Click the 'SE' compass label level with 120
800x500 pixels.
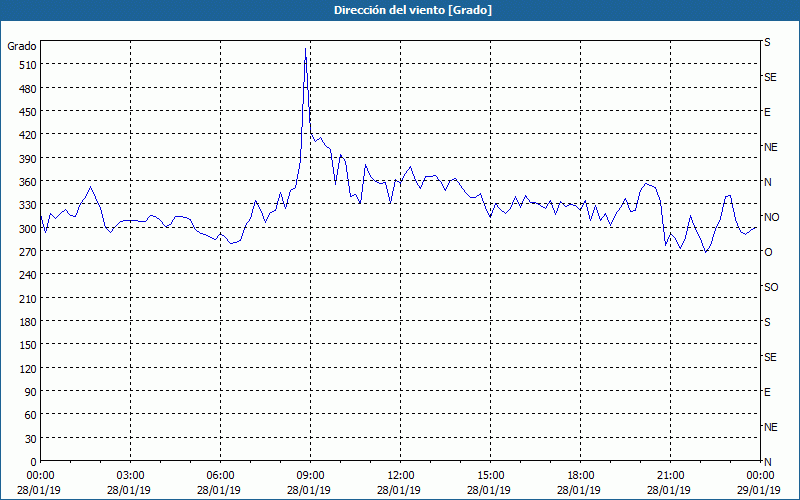(x=770, y=357)
